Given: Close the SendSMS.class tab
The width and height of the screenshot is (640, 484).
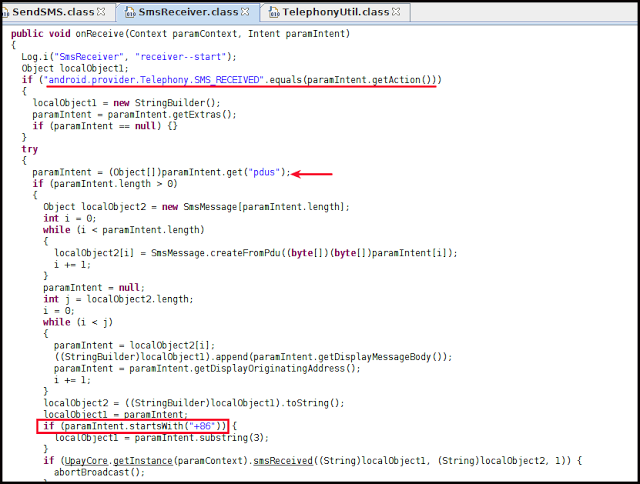Looking at the screenshot, I should tap(100, 11).
